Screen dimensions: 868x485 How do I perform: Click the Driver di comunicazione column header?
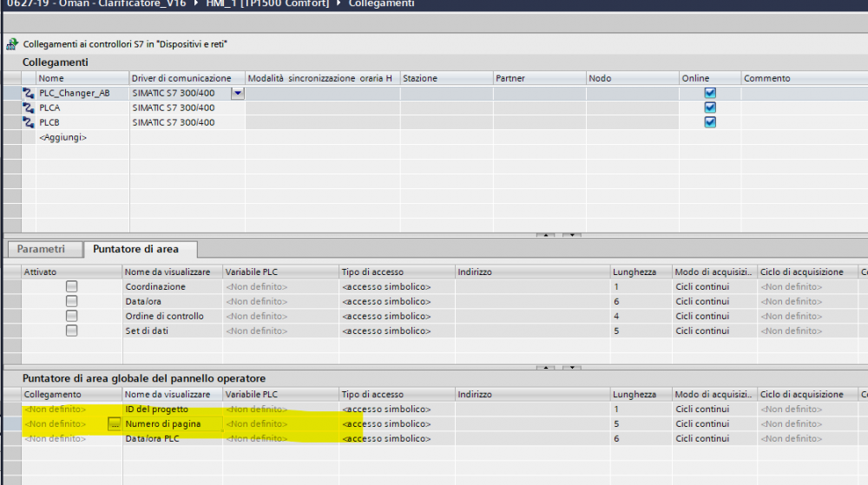pos(187,78)
